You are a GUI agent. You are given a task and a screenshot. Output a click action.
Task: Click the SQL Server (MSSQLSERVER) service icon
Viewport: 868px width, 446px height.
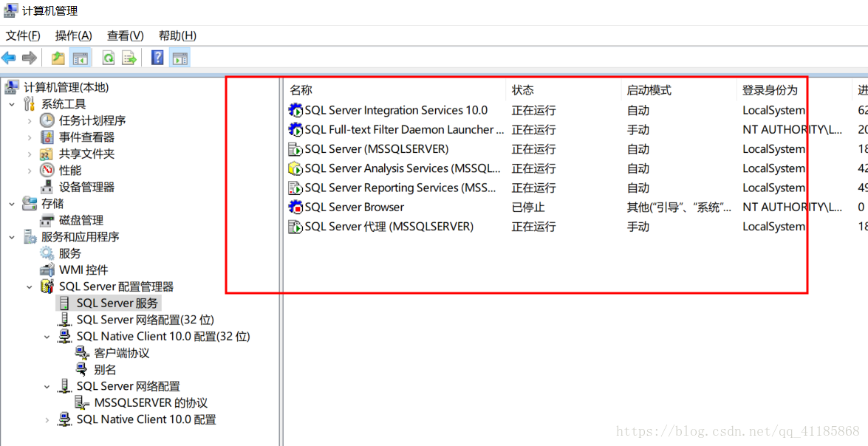pos(295,149)
